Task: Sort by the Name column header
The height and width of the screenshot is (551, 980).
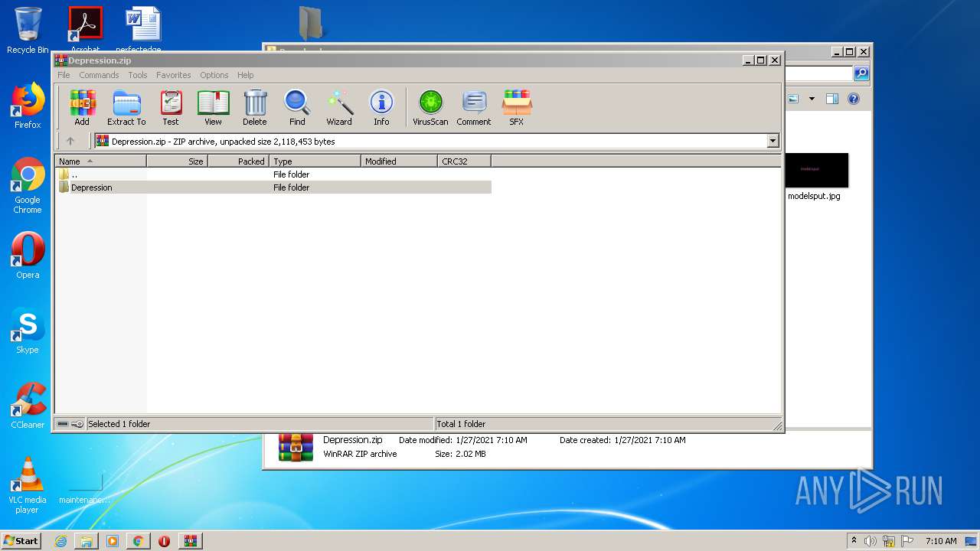Action: point(100,161)
